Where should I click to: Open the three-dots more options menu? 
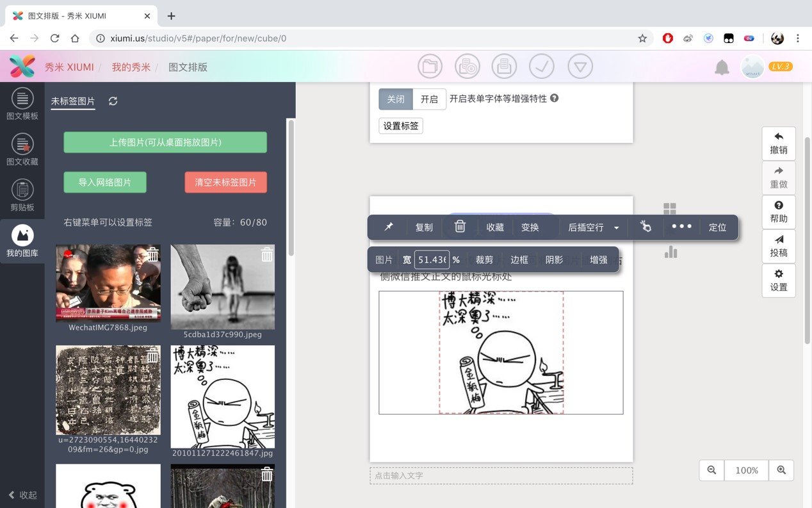(x=681, y=227)
